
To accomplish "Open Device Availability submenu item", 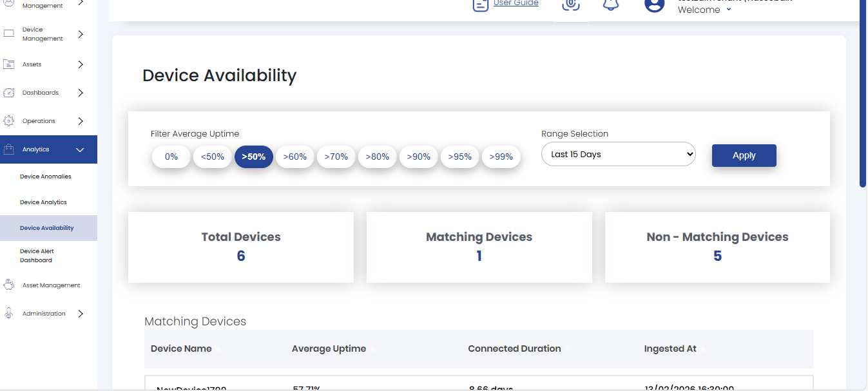I will coord(47,228).
